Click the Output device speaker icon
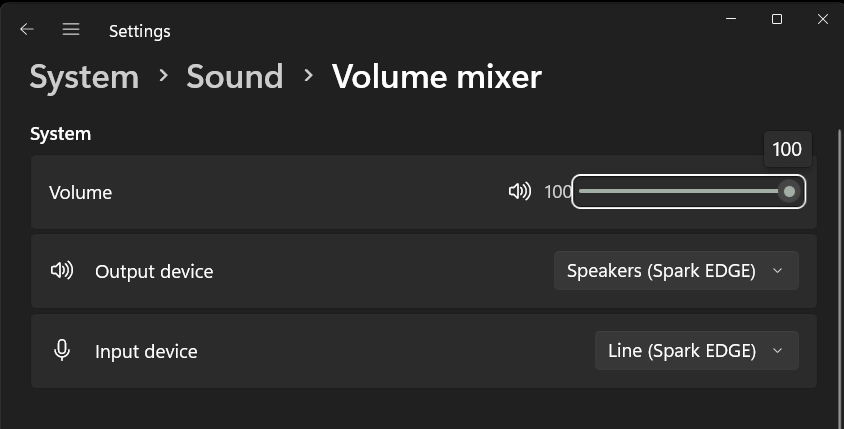 pos(62,270)
